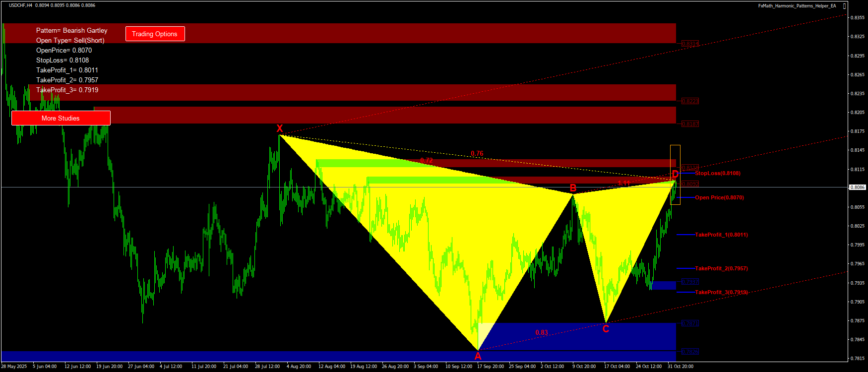Image resolution: width=868 pixels, height=372 pixels.
Task: Click the StopLoss(0.8108) level label
Action: [x=717, y=173]
